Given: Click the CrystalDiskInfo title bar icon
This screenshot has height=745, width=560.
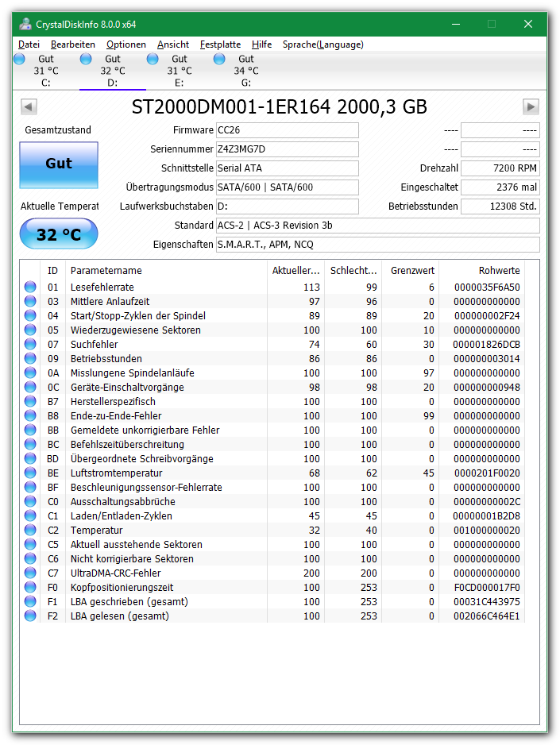Looking at the screenshot, I should pos(25,24).
